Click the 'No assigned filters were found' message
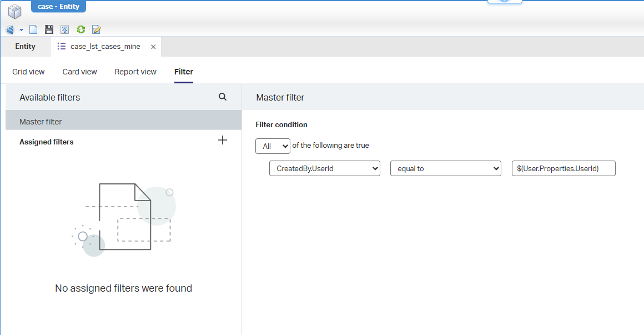Viewport: 644px width, 335px height. point(124,288)
